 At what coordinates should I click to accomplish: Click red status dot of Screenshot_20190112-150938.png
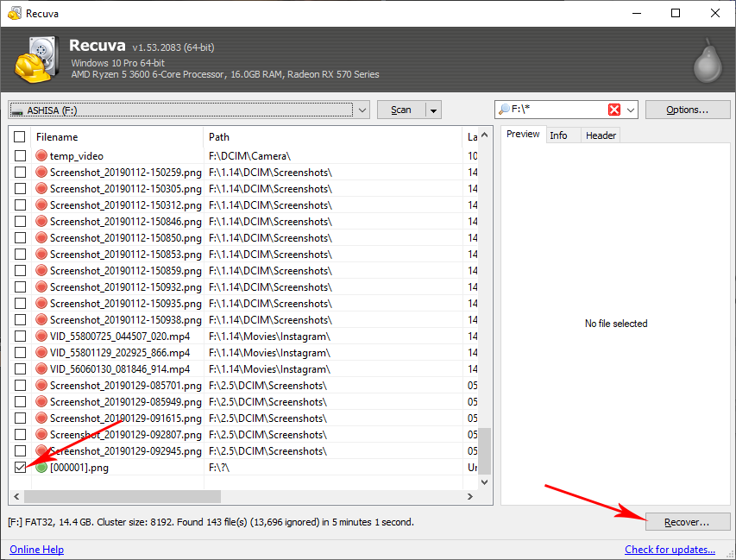click(x=41, y=319)
